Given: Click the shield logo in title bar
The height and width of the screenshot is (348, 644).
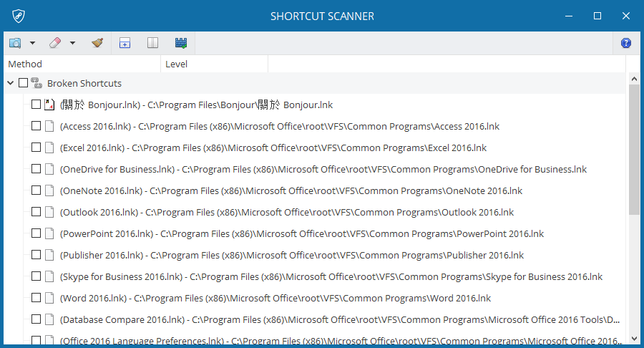Looking at the screenshot, I should click(19, 16).
